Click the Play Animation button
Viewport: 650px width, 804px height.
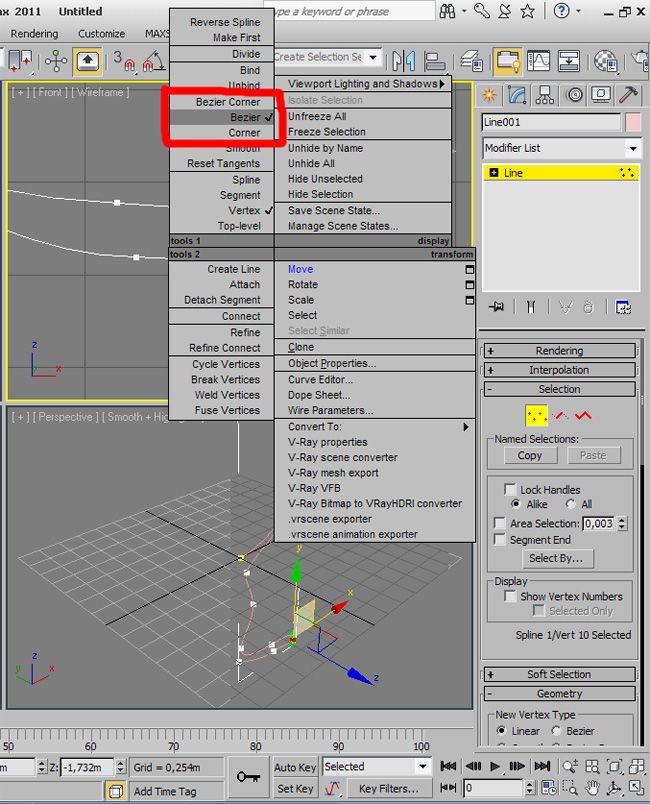[x=494, y=767]
